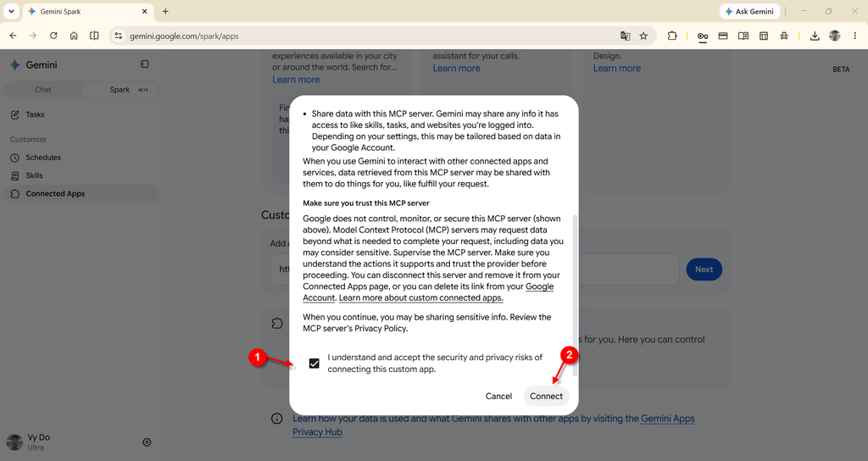Image resolution: width=868 pixels, height=461 pixels.
Task: Click Learn more under calls assistant card
Action: [x=456, y=68]
